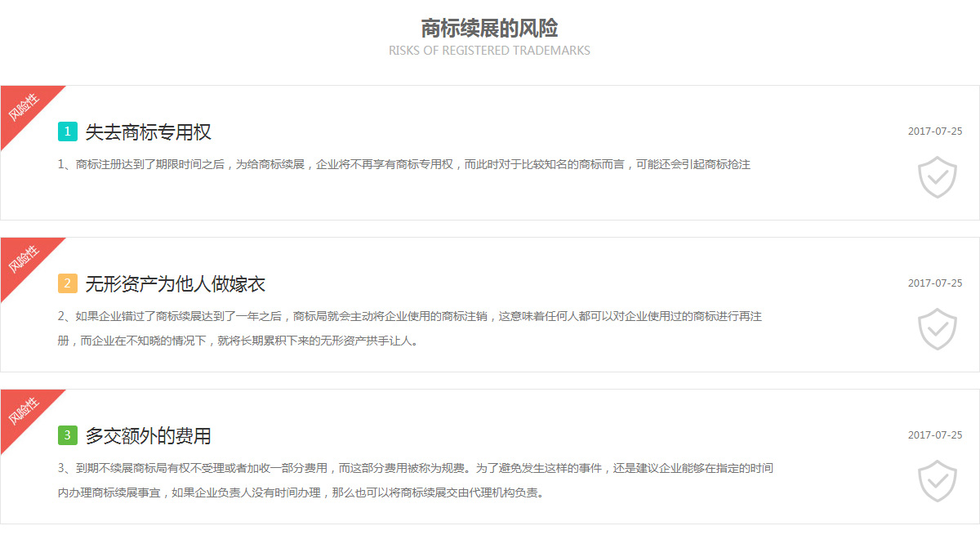This screenshot has height=557, width=980.
Task: Click the date on the 无形资产为他人做嫁衣 card
Action: 934,283
